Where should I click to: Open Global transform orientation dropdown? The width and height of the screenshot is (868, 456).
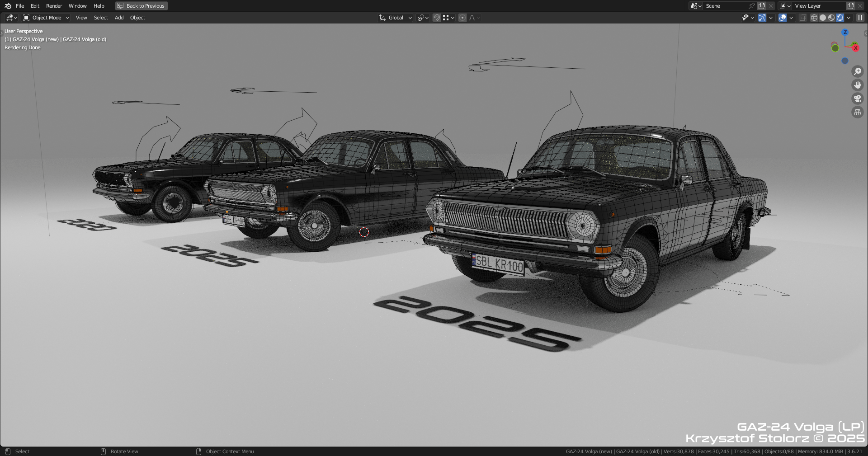click(x=396, y=18)
